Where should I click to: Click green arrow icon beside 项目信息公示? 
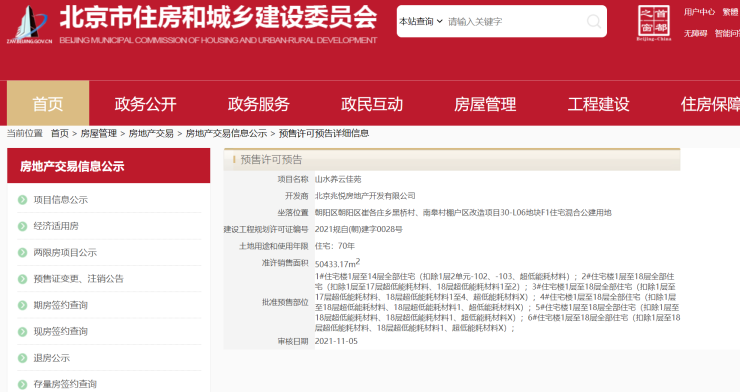tap(22, 200)
